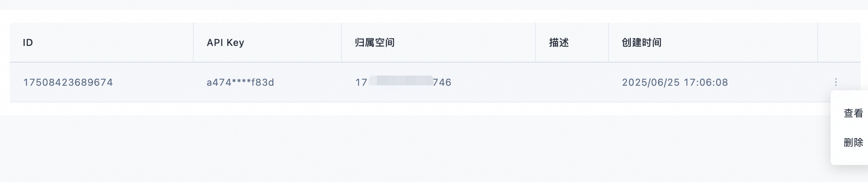Image resolution: width=868 pixels, height=182 pixels.
Task: Click the empty 描述 cell in the row
Action: pos(572,82)
